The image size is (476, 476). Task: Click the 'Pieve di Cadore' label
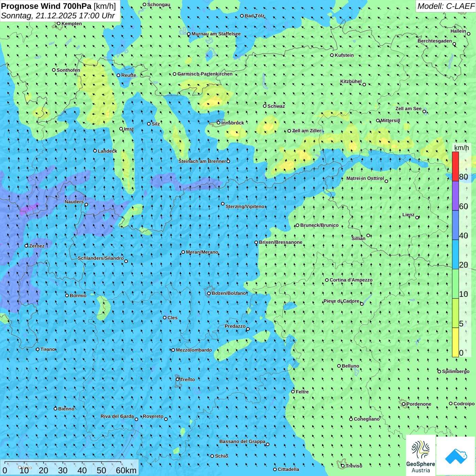click(x=341, y=301)
